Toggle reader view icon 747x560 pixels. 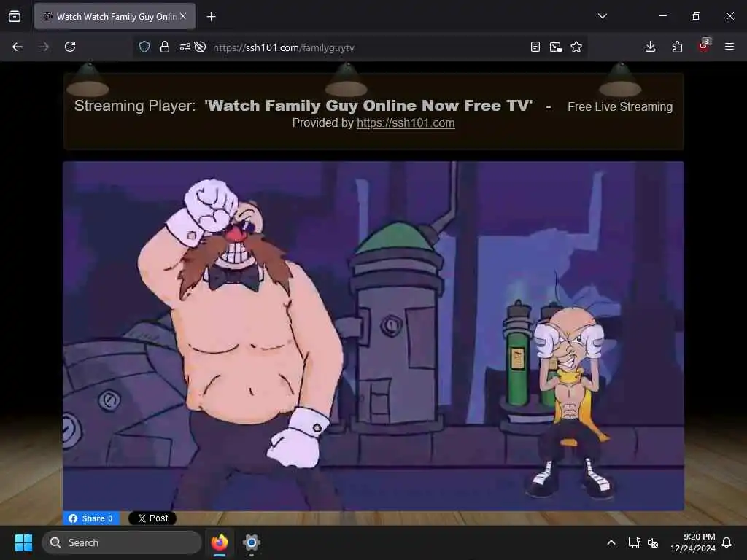pyautogui.click(x=535, y=47)
